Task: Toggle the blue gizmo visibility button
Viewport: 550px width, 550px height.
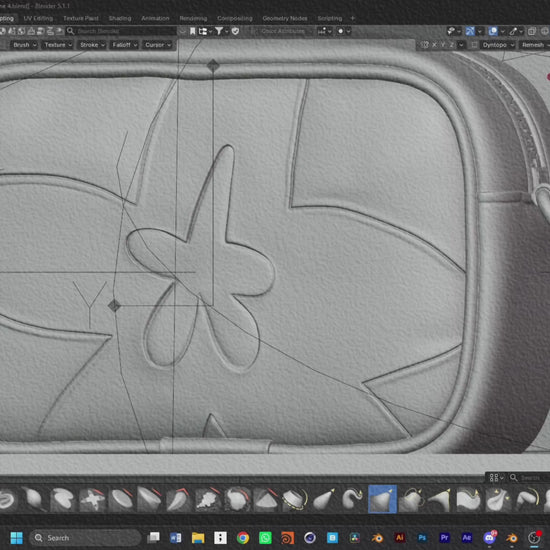Action: click(x=470, y=31)
